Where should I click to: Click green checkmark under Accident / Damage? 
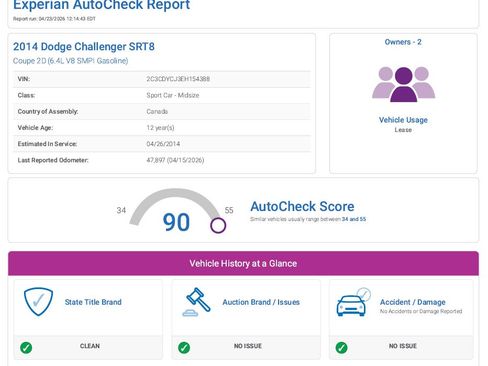tap(341, 347)
